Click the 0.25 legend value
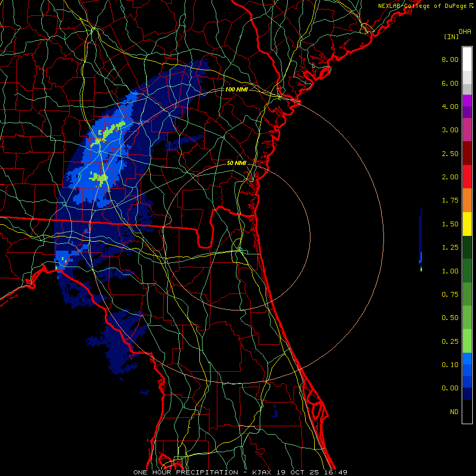 450,342
